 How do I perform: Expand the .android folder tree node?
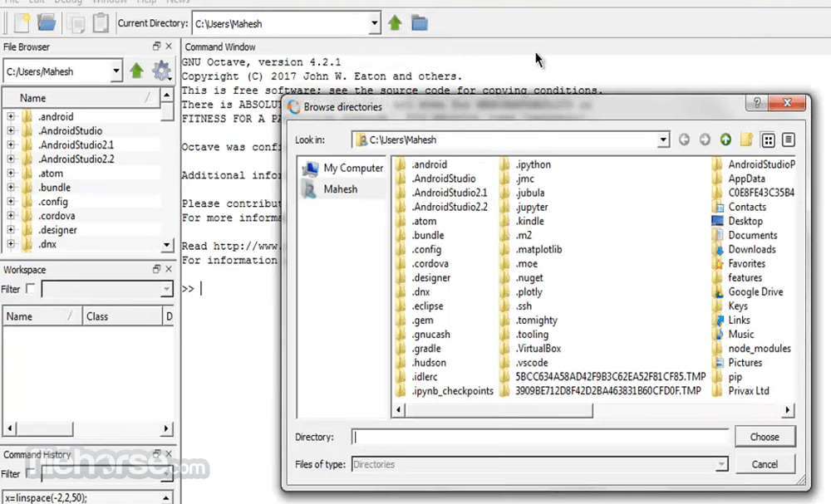pyautogui.click(x=11, y=116)
